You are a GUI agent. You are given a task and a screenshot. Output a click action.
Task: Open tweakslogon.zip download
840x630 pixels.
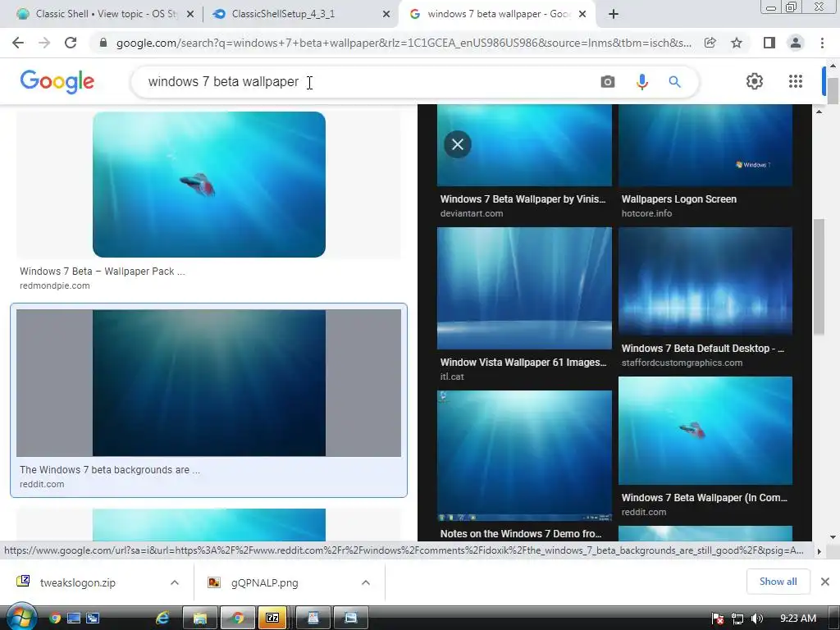(x=78, y=582)
